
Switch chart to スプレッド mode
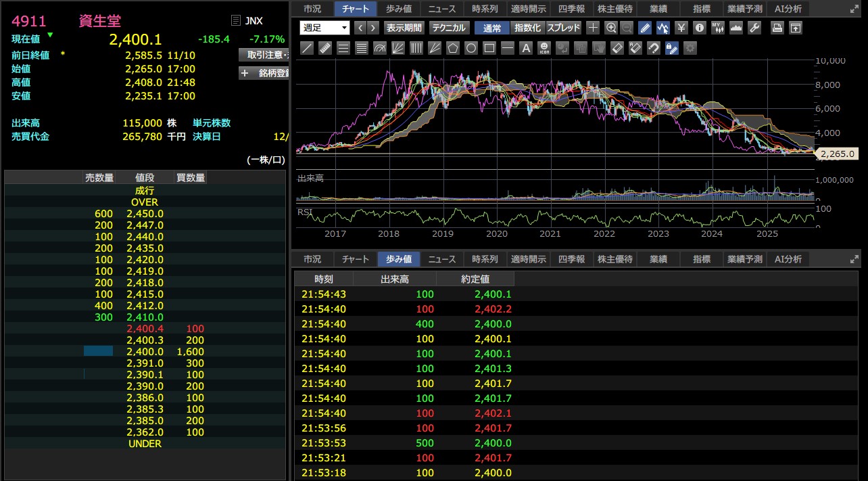(563, 28)
